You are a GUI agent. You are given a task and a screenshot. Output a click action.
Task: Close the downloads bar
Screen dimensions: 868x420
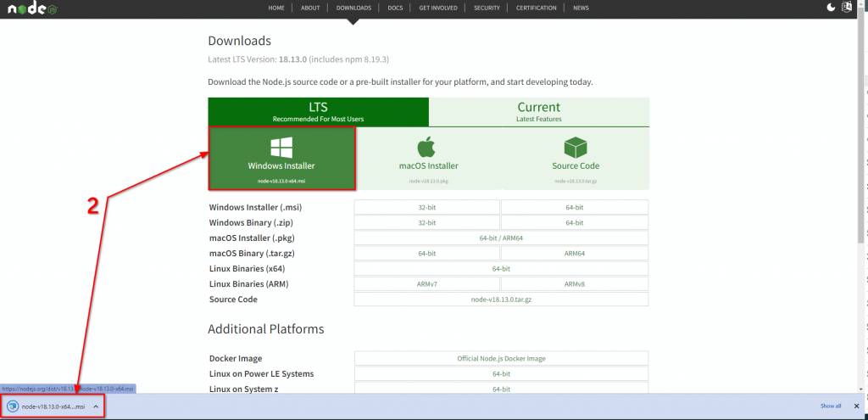856,406
